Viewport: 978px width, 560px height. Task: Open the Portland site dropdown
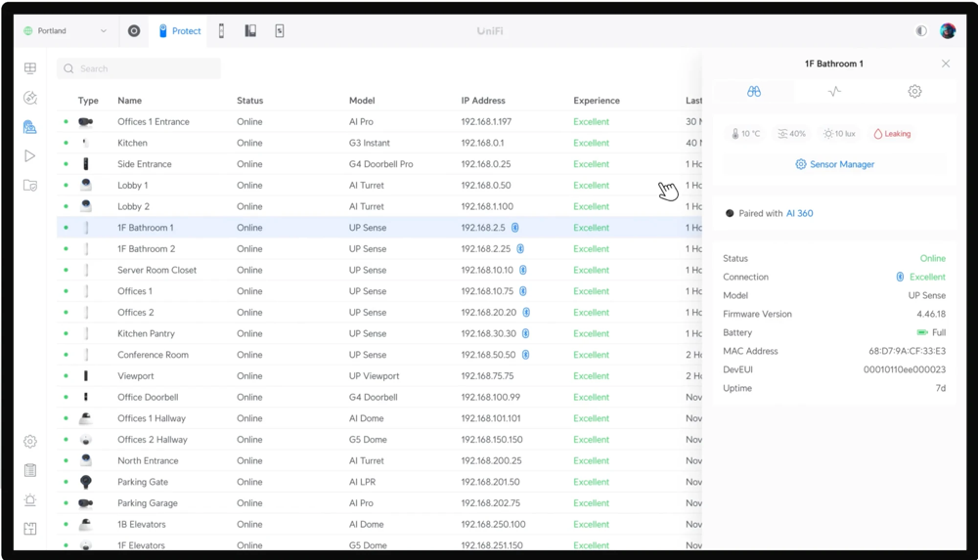click(x=65, y=30)
